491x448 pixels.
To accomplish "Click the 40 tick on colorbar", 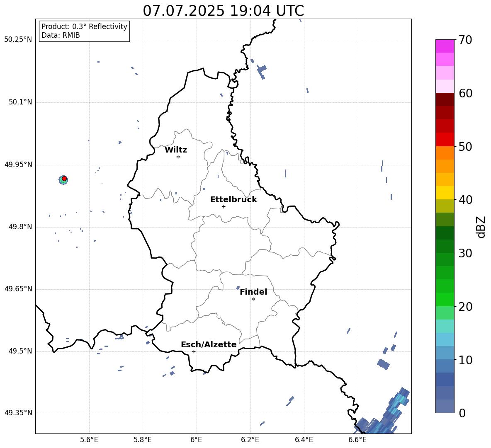I will click(x=465, y=200).
